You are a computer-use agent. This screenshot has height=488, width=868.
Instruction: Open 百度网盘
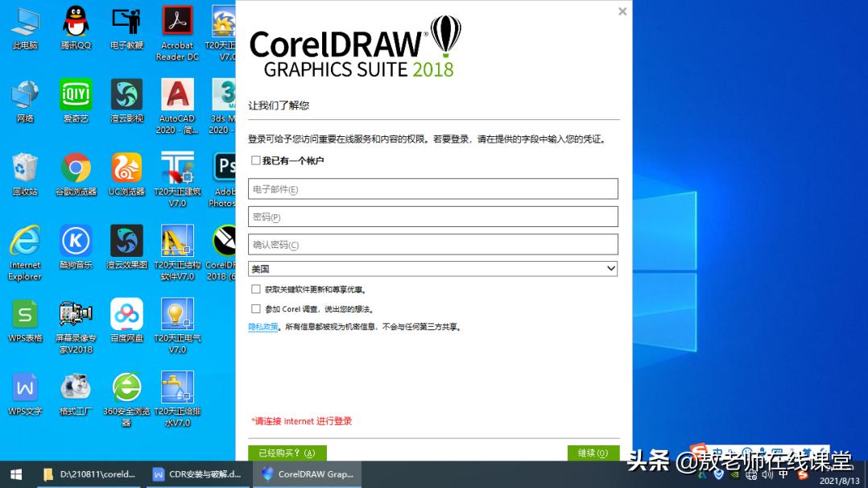point(126,314)
